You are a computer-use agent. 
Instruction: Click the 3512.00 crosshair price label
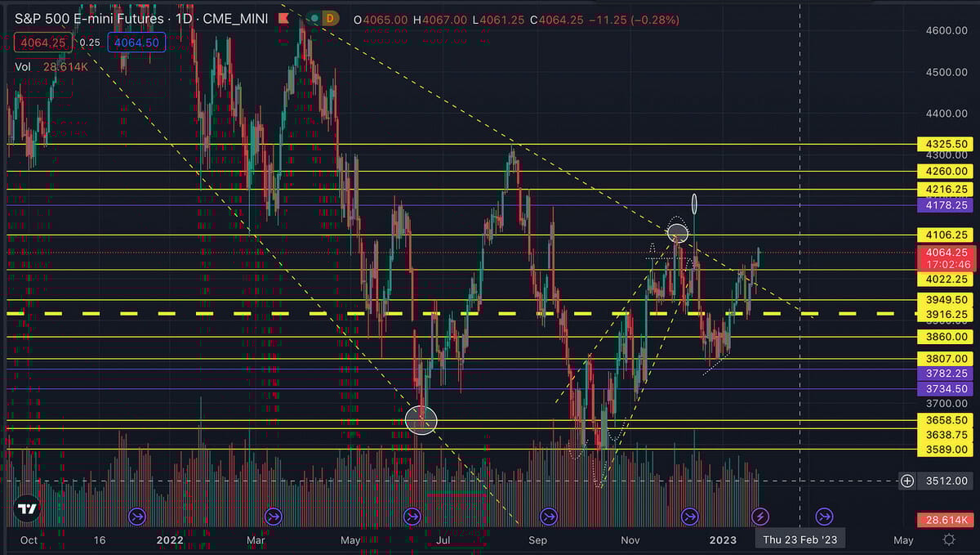tap(947, 481)
